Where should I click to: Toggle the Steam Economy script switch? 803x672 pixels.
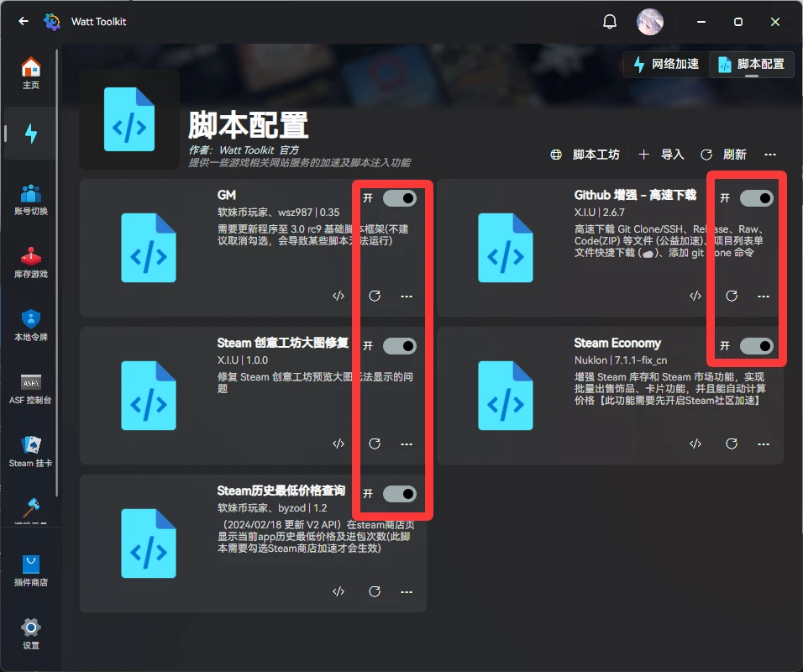(x=757, y=346)
